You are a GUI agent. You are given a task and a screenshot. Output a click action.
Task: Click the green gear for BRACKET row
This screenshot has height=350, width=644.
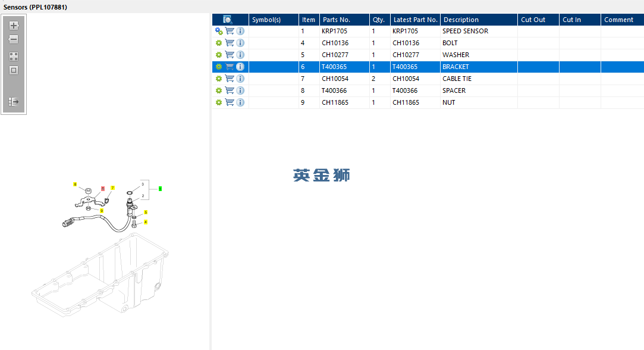point(219,67)
